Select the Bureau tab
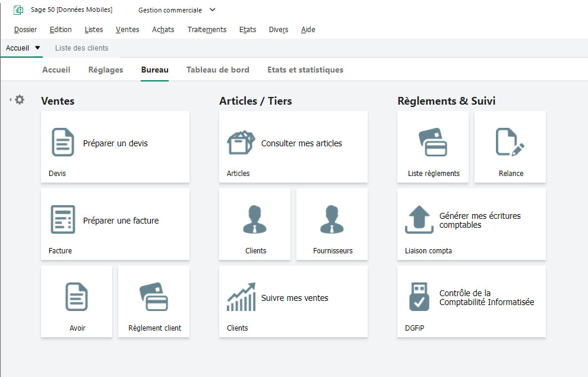Image resolution: width=588 pixels, height=377 pixels. 155,70
